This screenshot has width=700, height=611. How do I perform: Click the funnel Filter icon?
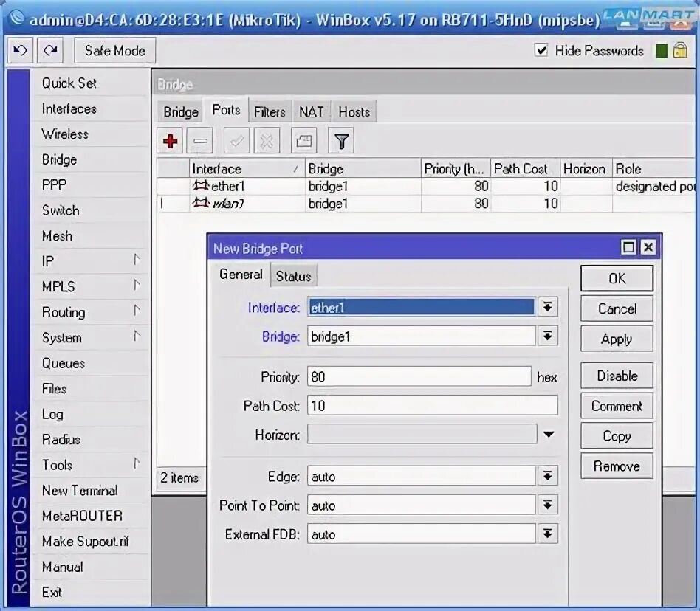pyautogui.click(x=342, y=141)
